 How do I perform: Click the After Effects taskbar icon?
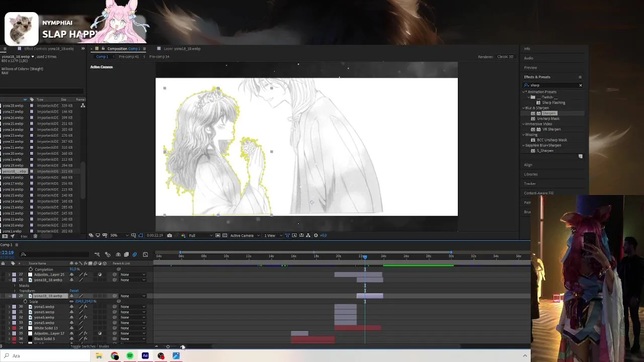pyautogui.click(x=145, y=356)
